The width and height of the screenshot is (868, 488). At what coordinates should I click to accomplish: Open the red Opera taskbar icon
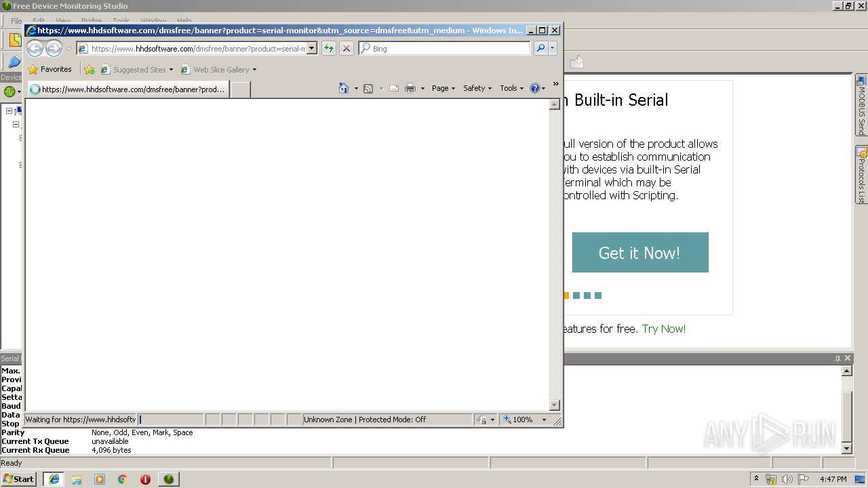[x=145, y=479]
